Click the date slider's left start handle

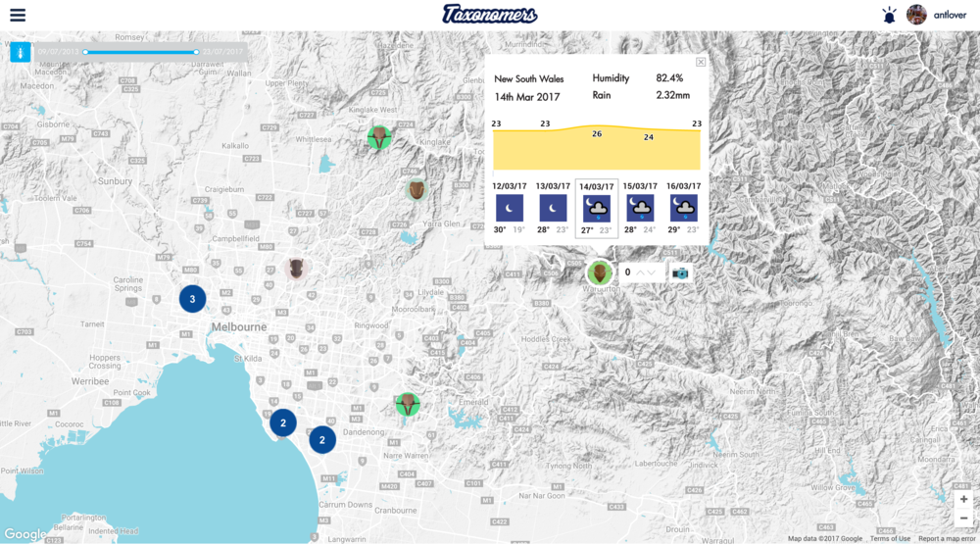point(85,52)
